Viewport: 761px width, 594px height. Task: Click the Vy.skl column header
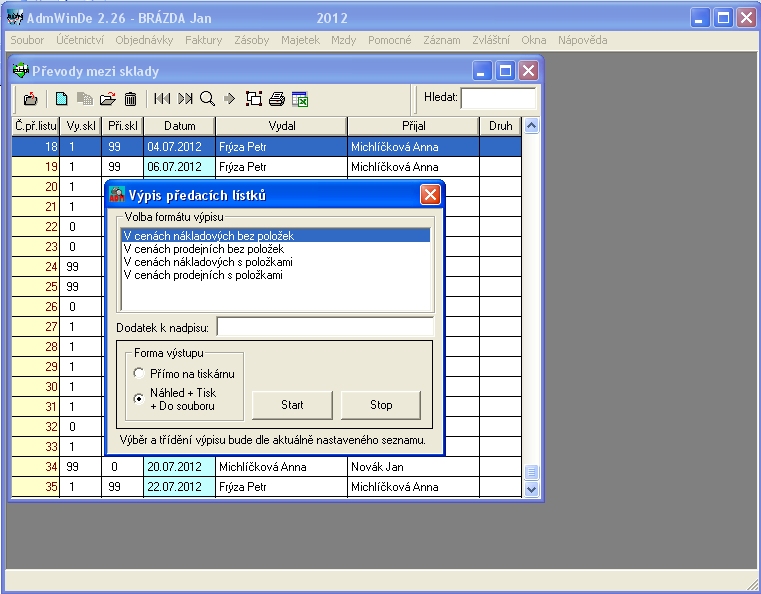coord(81,126)
